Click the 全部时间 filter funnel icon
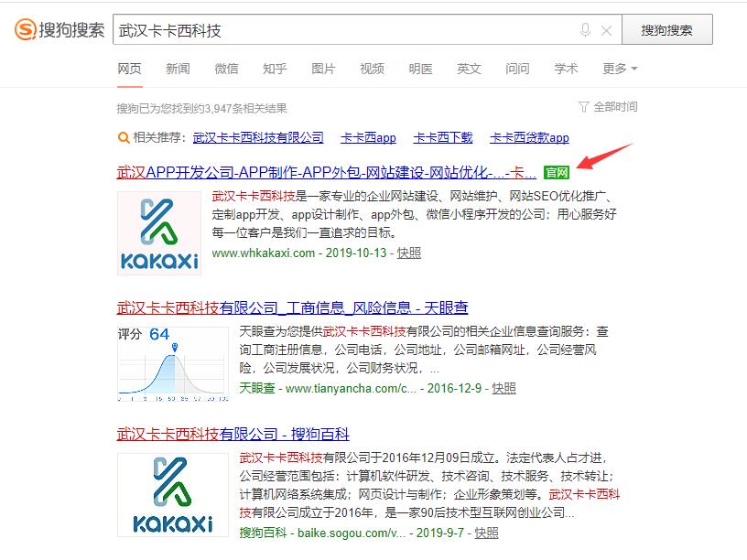This screenshot has width=747, height=560. [x=584, y=107]
